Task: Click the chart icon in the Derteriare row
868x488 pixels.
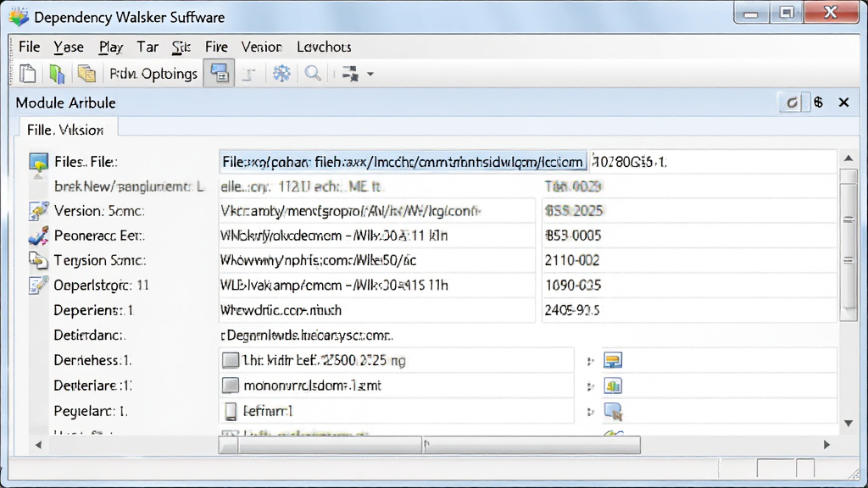Action: click(613, 385)
